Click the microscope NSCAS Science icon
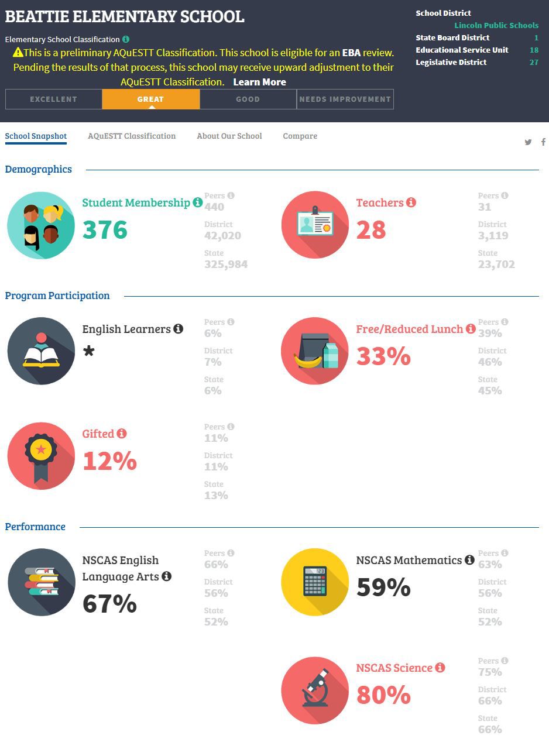The image size is (549, 756). coord(315,690)
